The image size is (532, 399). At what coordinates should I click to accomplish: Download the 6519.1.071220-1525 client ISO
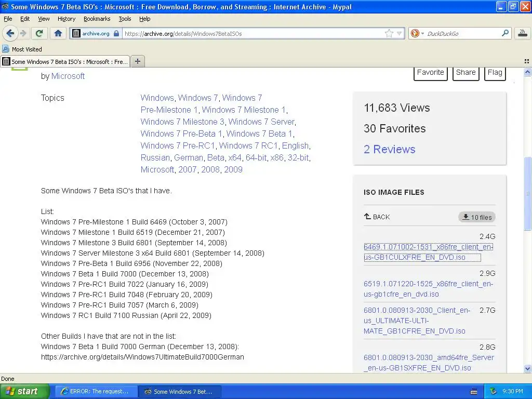(428, 289)
